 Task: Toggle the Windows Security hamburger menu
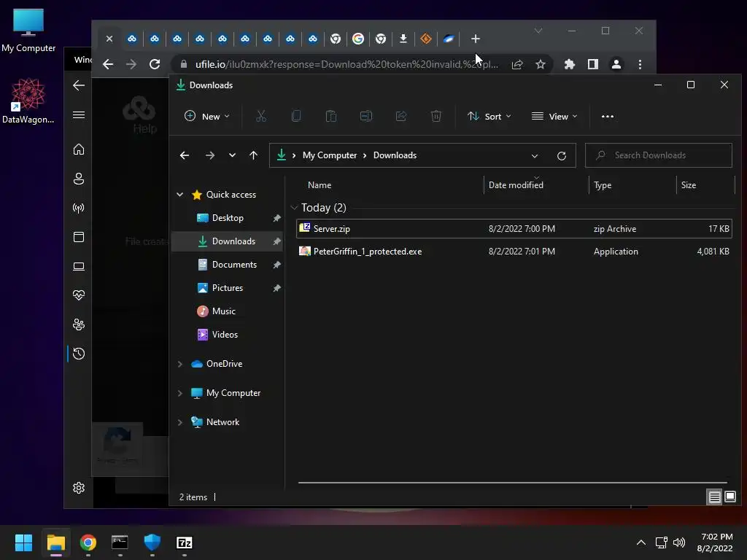pos(79,114)
